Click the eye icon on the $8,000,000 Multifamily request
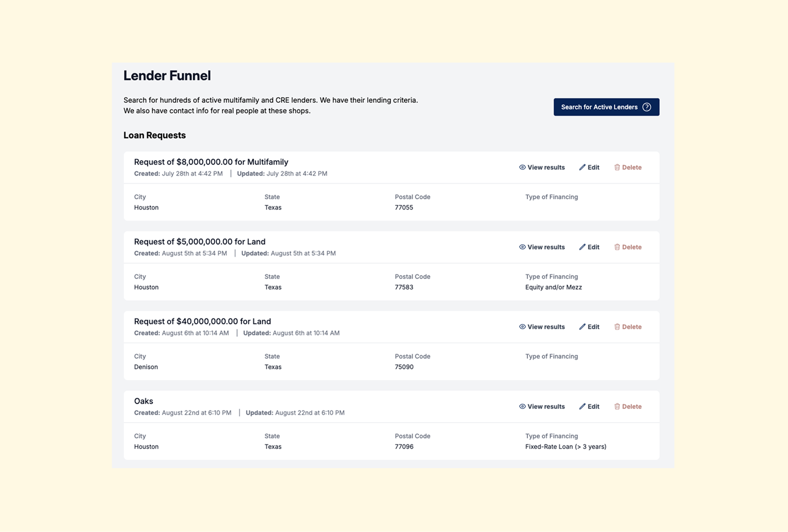This screenshot has width=788, height=532. [521, 167]
